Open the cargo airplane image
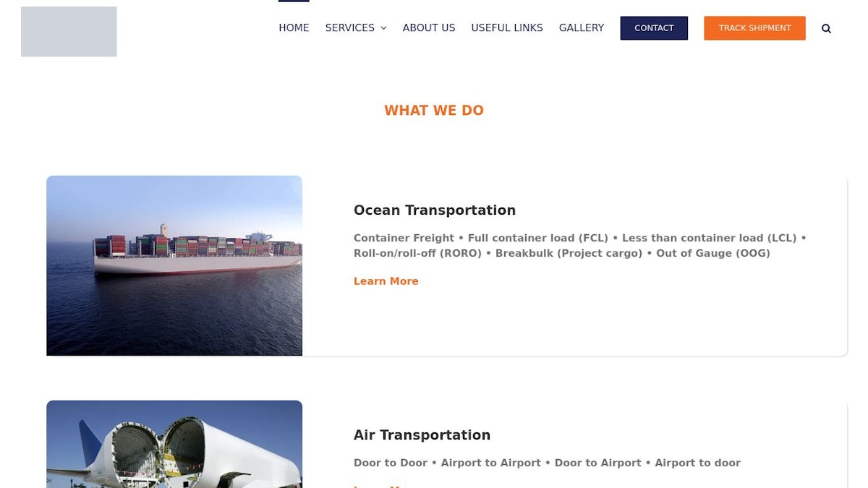Viewport: 868px width, 488px height. pyautogui.click(x=174, y=445)
